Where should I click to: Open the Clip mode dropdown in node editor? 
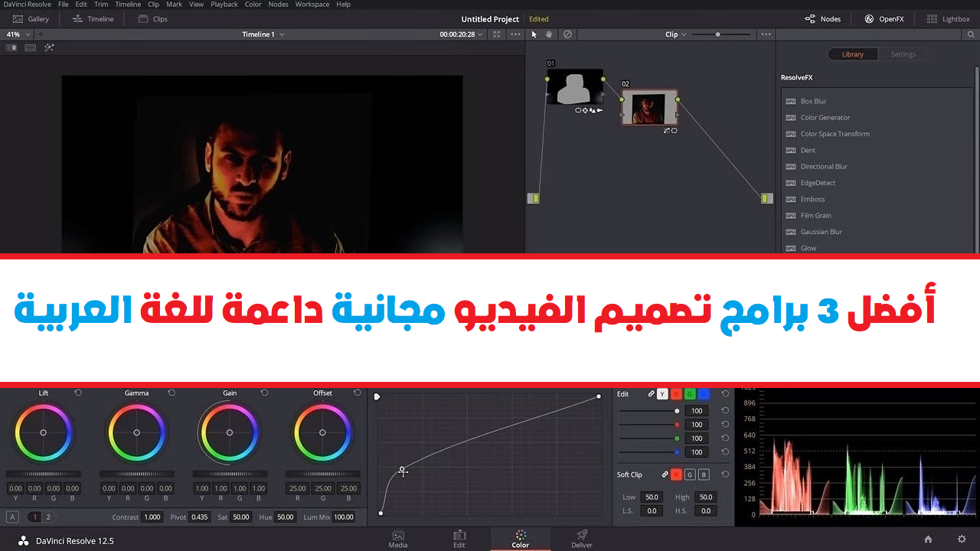pyautogui.click(x=676, y=34)
